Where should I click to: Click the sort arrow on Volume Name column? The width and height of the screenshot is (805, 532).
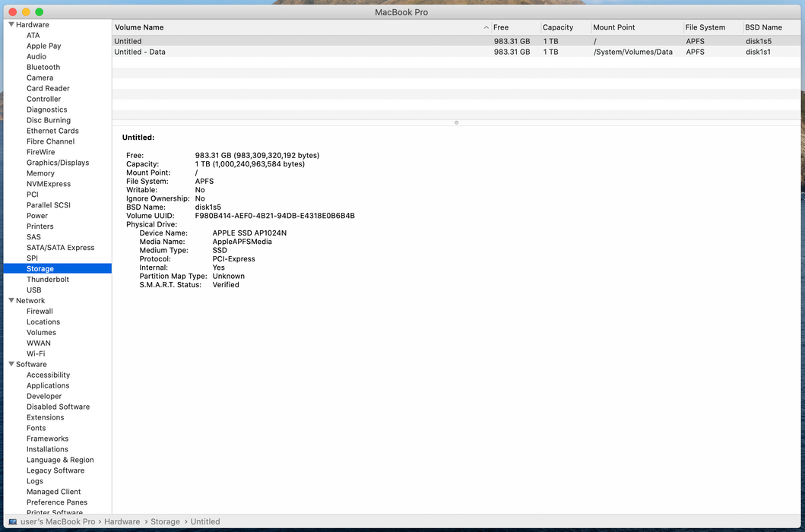pyautogui.click(x=486, y=27)
